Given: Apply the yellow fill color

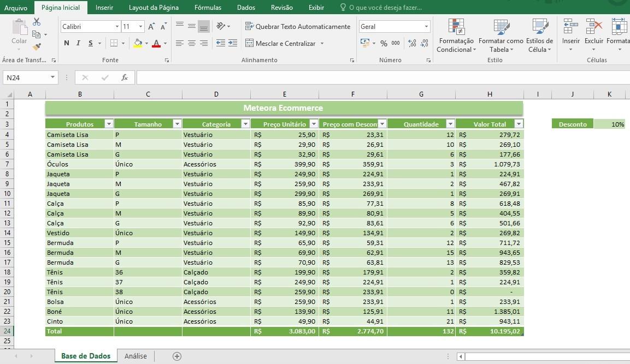Looking at the screenshot, I should [x=138, y=44].
